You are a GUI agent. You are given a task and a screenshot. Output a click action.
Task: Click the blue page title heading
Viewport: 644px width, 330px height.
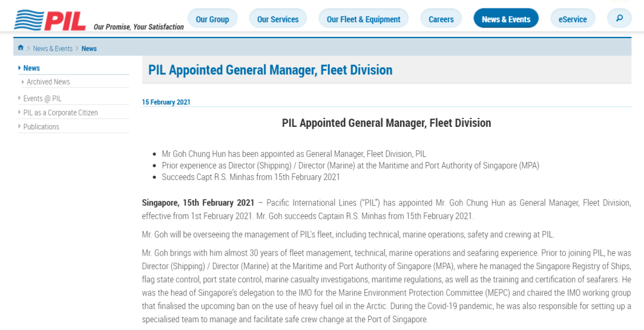[270, 70]
